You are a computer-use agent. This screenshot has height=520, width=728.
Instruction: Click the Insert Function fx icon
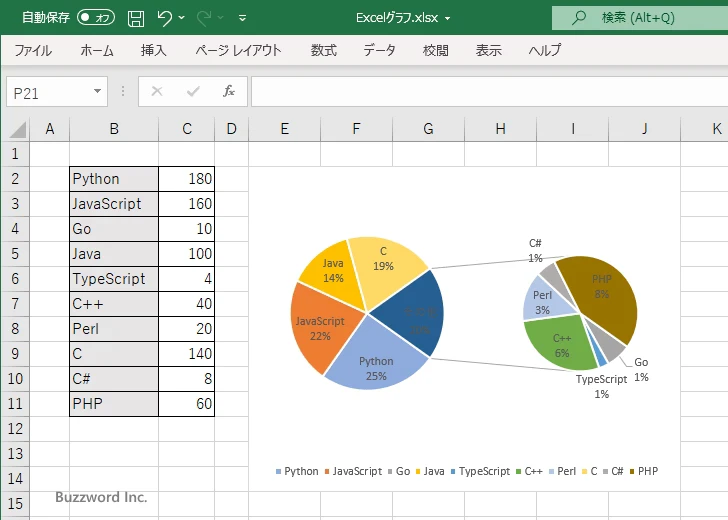(x=229, y=91)
